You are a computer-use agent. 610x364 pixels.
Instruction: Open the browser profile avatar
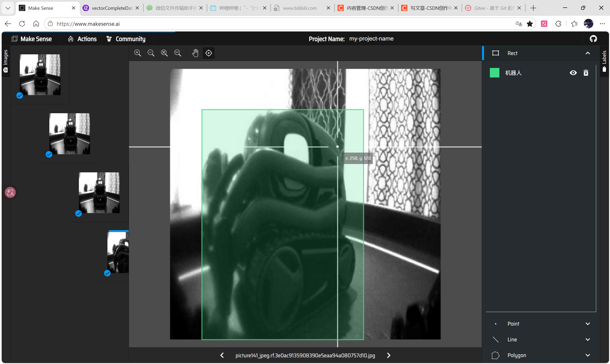tap(588, 24)
